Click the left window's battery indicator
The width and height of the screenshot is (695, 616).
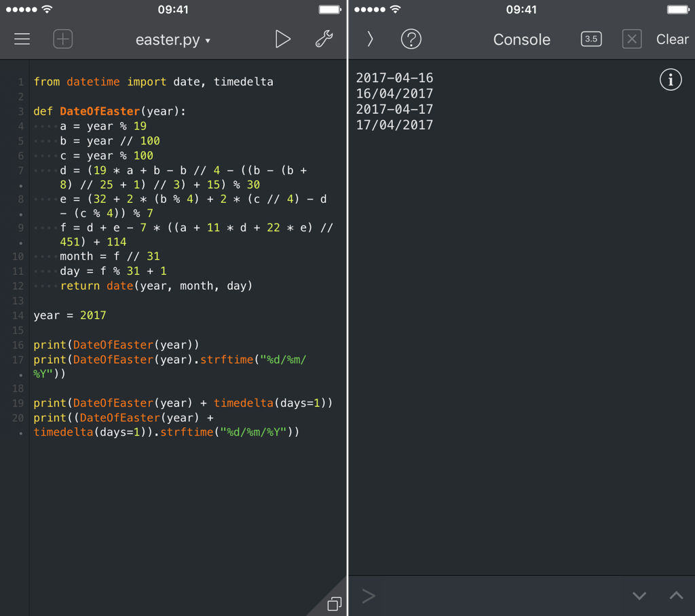pyautogui.click(x=330, y=9)
